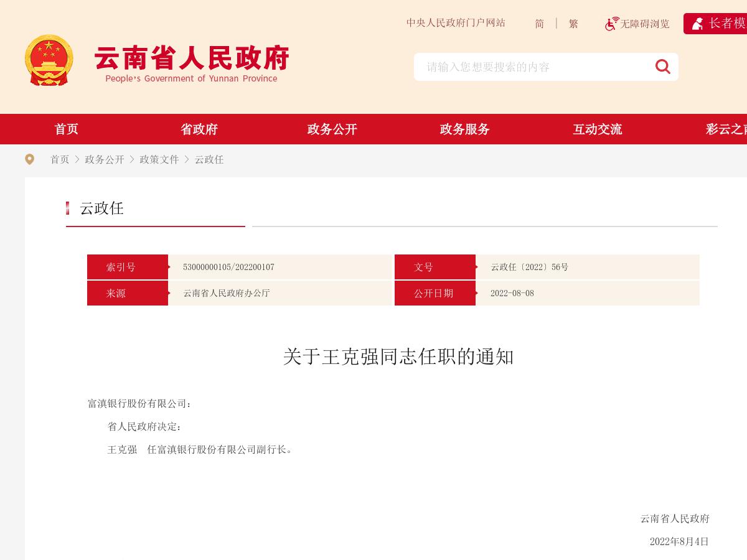The width and height of the screenshot is (747, 560).
Task: Click the accessibility wheelchair icon
Action: tap(612, 24)
